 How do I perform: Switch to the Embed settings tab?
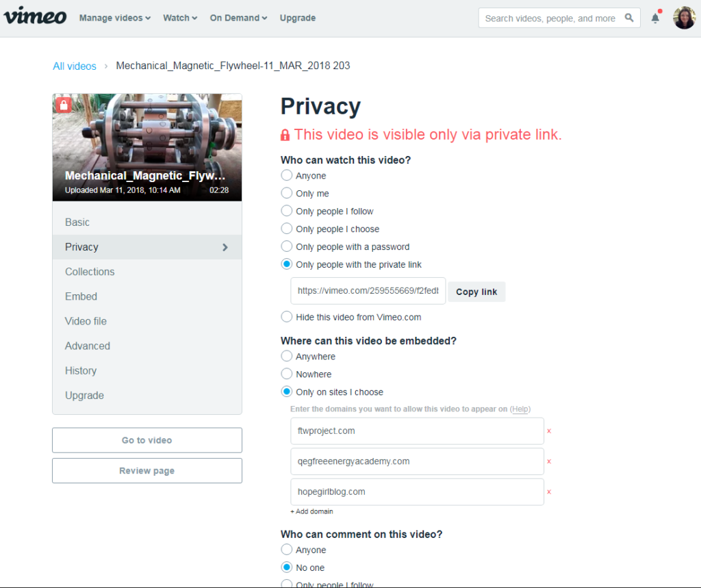point(81,296)
